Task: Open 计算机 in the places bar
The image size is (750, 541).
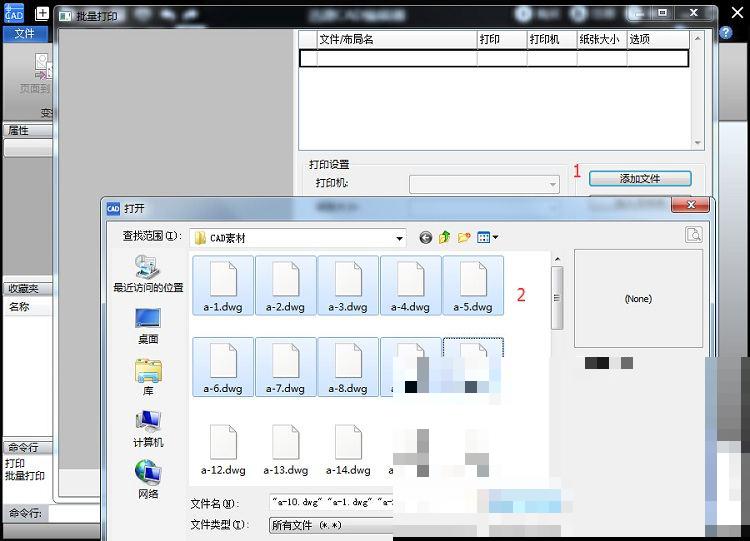Action: tap(148, 429)
